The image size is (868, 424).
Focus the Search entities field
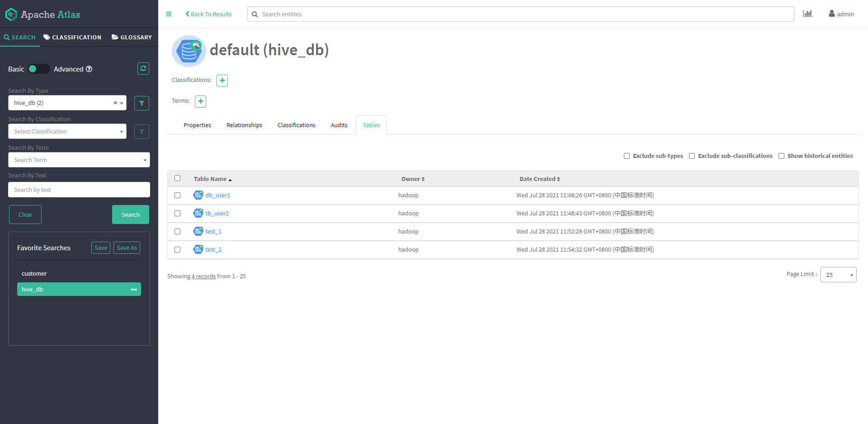click(520, 14)
